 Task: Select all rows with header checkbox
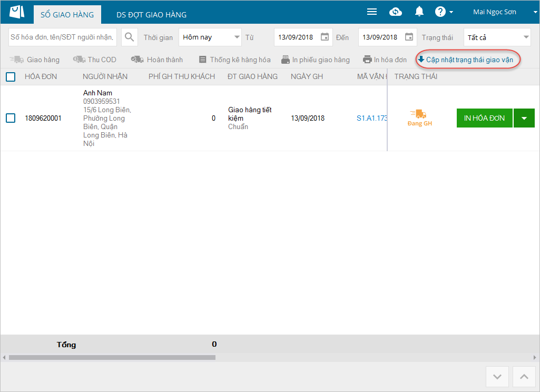click(11, 77)
